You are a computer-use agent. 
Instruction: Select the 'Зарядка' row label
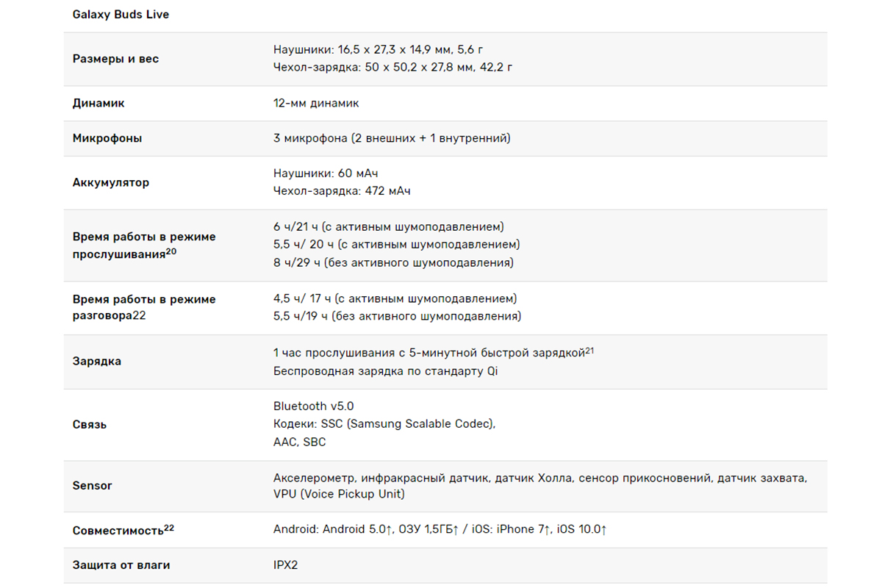pyautogui.click(x=97, y=362)
